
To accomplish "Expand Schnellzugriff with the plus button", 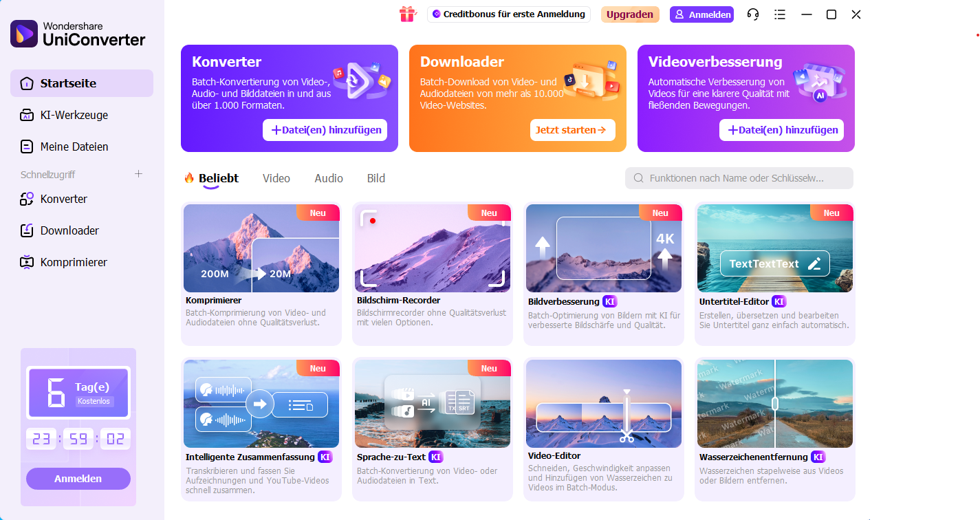I will click(138, 174).
